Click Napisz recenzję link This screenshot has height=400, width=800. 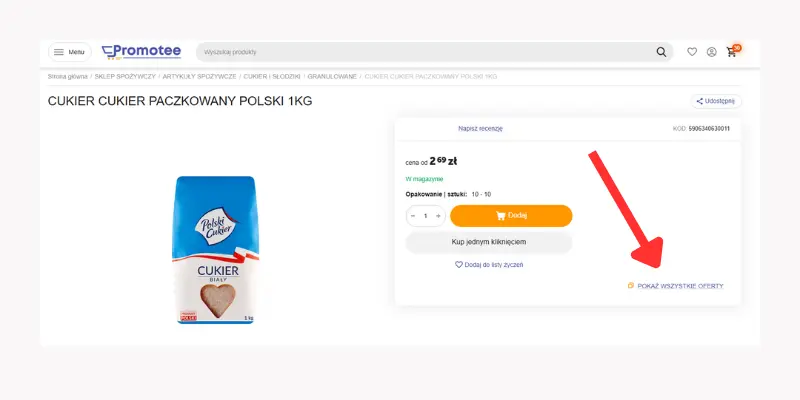click(x=480, y=129)
